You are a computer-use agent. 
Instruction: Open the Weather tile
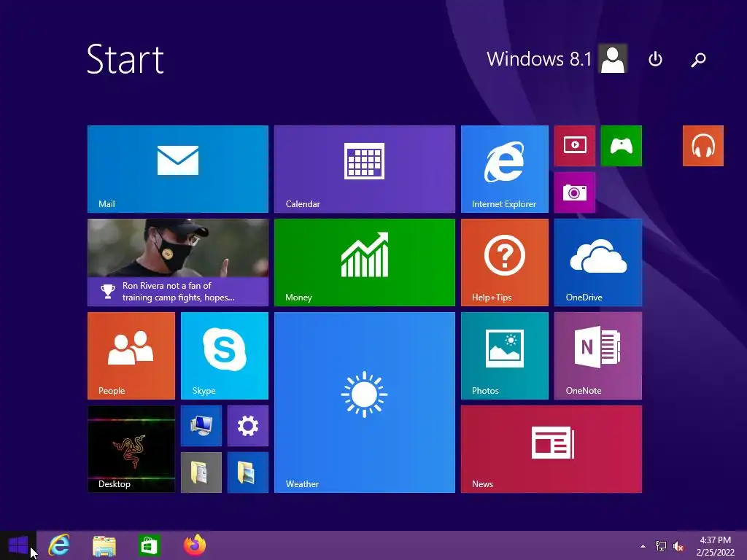pos(365,402)
